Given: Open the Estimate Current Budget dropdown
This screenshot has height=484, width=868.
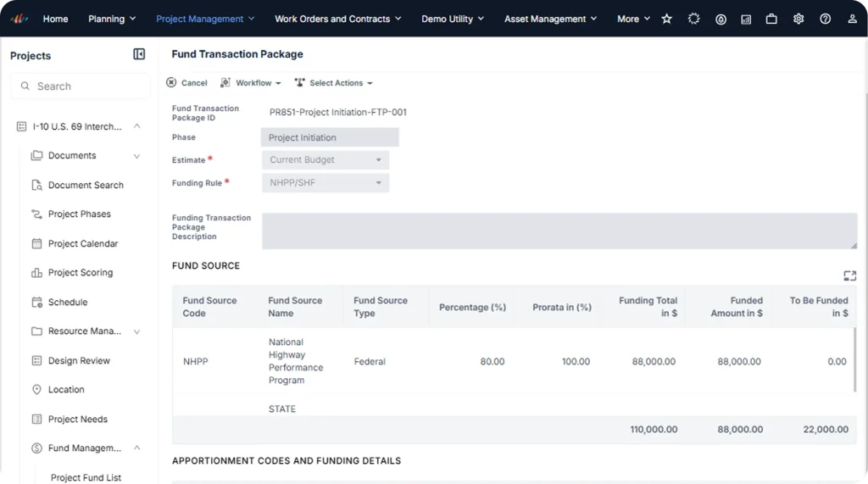Looking at the screenshot, I should [x=325, y=159].
